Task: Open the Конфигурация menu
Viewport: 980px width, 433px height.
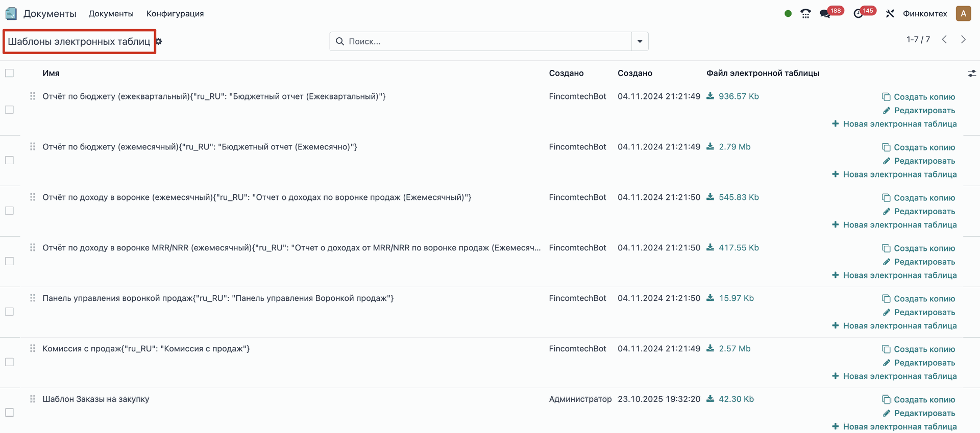Action: pyautogui.click(x=175, y=14)
